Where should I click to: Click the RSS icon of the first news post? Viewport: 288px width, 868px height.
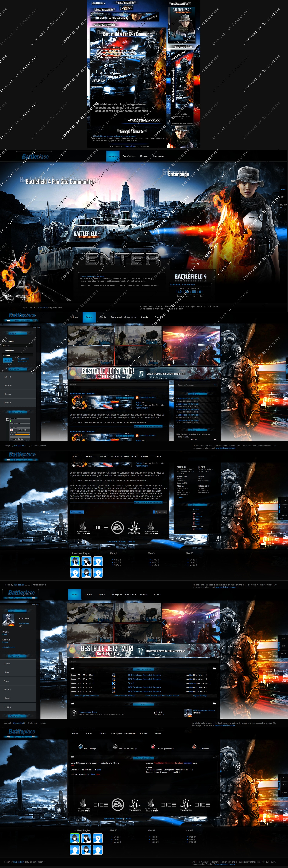[137, 398]
